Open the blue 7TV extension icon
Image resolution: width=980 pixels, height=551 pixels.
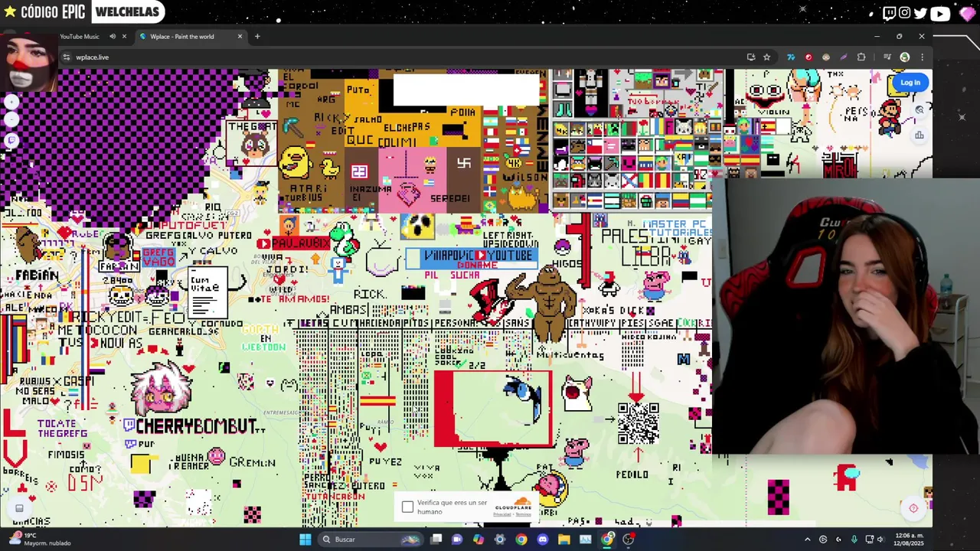pyautogui.click(x=791, y=57)
